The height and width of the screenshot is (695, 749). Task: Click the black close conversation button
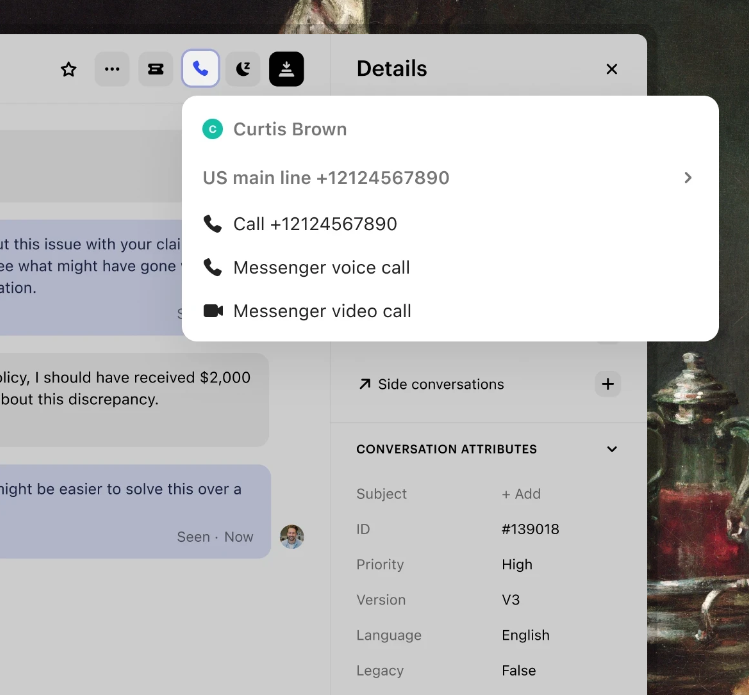tap(286, 69)
